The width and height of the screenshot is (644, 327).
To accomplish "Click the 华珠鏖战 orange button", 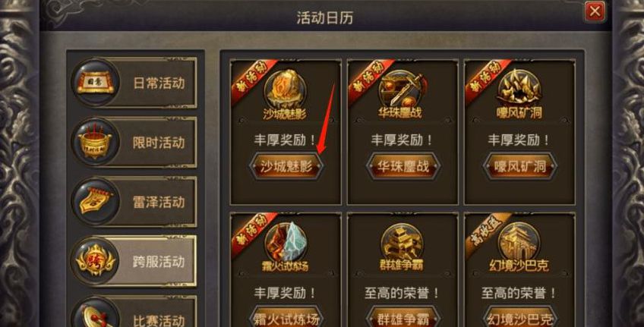I will 403,166.
